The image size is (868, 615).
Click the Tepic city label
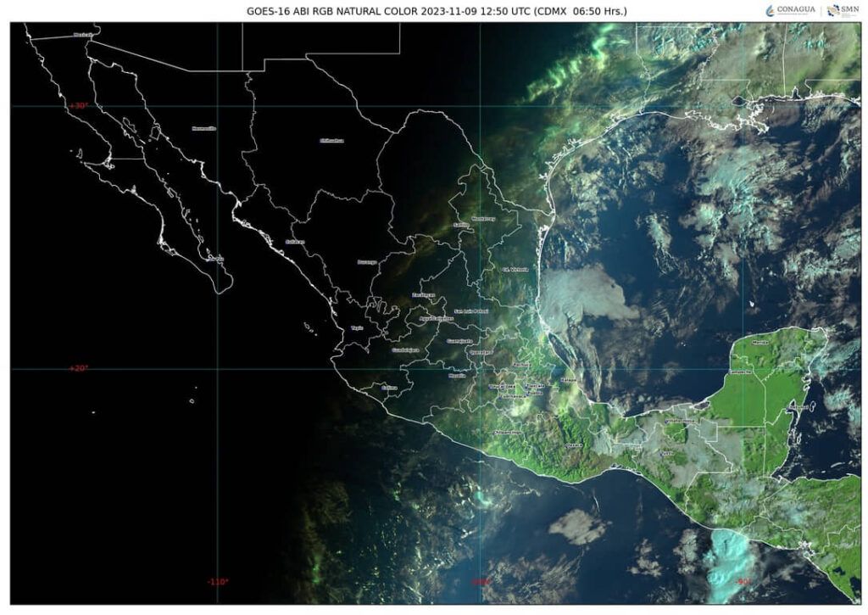[x=358, y=328]
